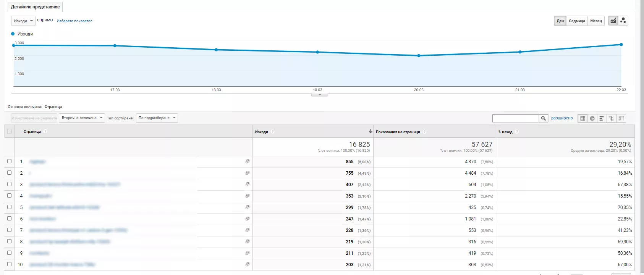
Task: Tick the checkbox for row 5
Action: [10, 207]
